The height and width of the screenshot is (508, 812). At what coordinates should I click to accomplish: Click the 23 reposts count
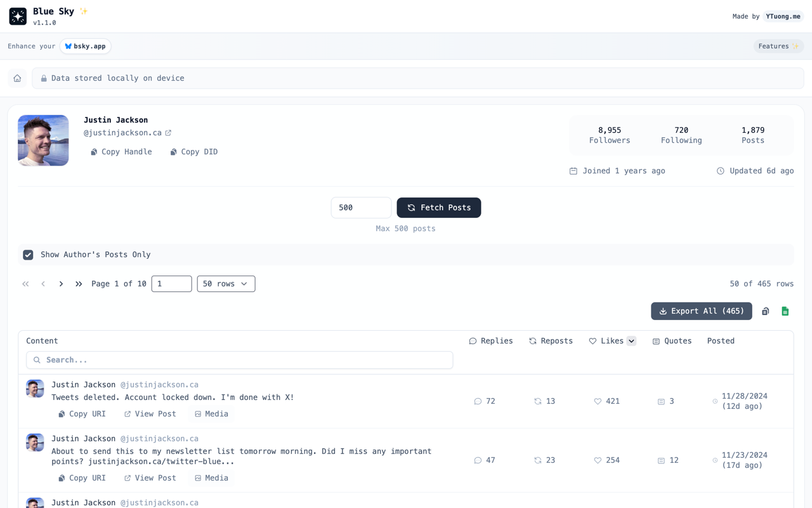coord(544,460)
